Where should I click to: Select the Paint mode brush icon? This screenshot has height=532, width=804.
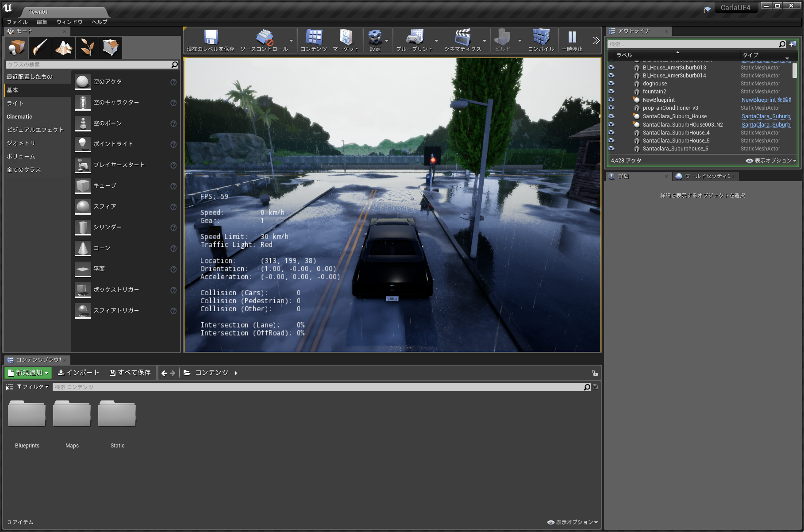(40, 47)
